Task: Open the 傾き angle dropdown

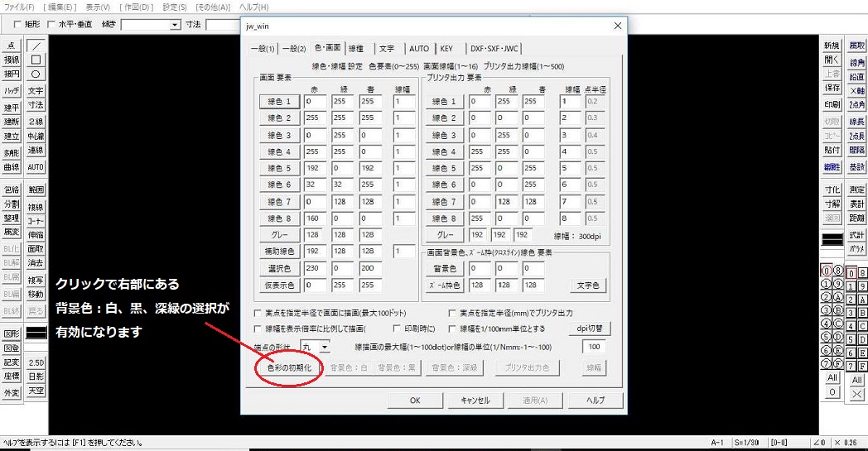Action: point(175,25)
